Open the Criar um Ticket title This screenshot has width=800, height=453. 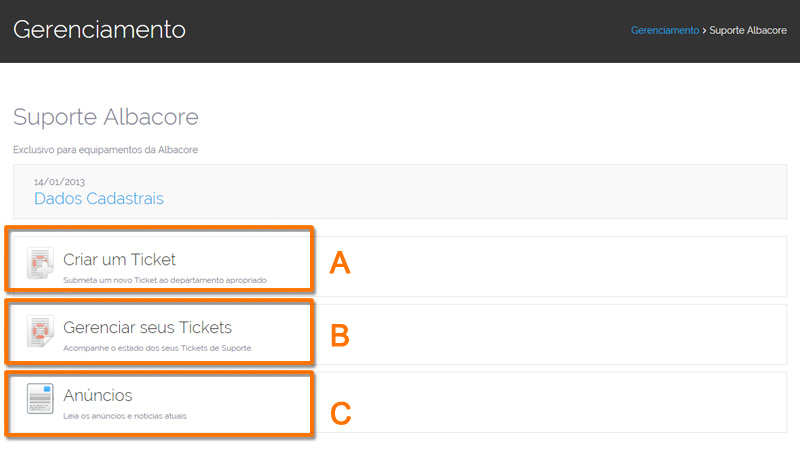119,260
